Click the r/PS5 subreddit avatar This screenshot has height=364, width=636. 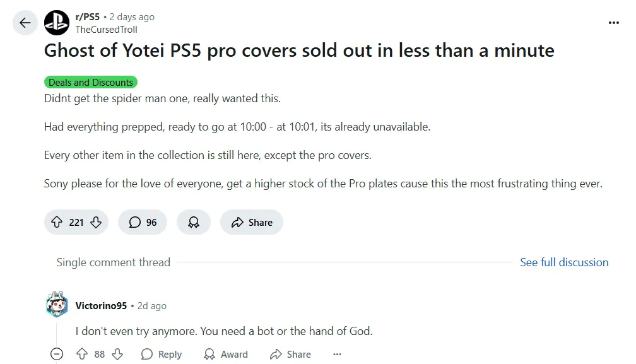pos(57,23)
